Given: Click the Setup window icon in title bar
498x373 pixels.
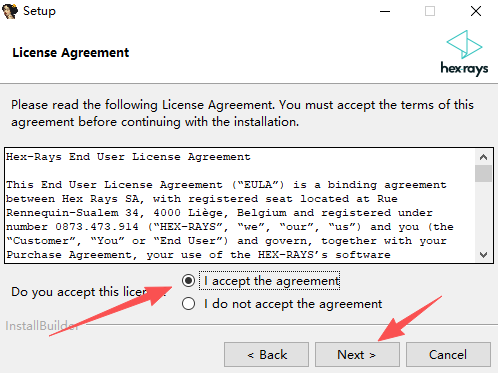Looking at the screenshot, I should pos(10,11).
